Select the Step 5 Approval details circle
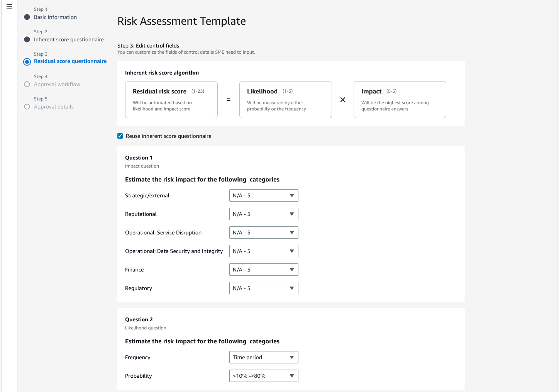This screenshot has width=559, height=392. pyautogui.click(x=27, y=107)
